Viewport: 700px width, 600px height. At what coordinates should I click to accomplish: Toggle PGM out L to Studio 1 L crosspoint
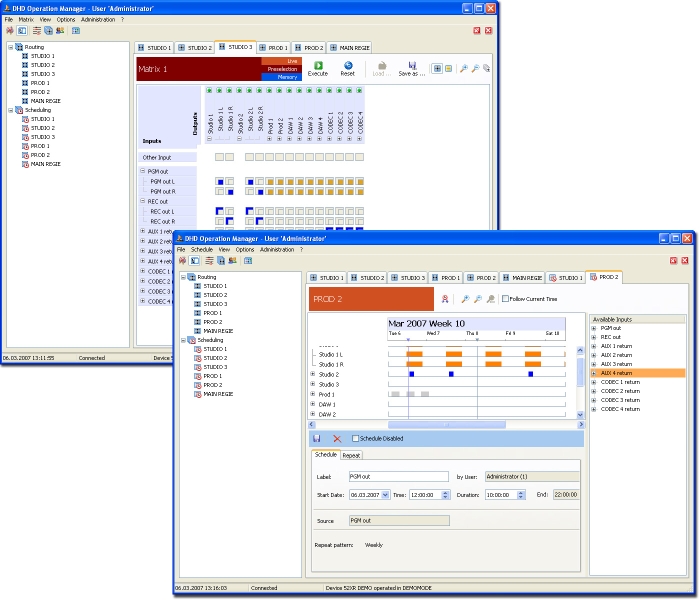click(220, 181)
